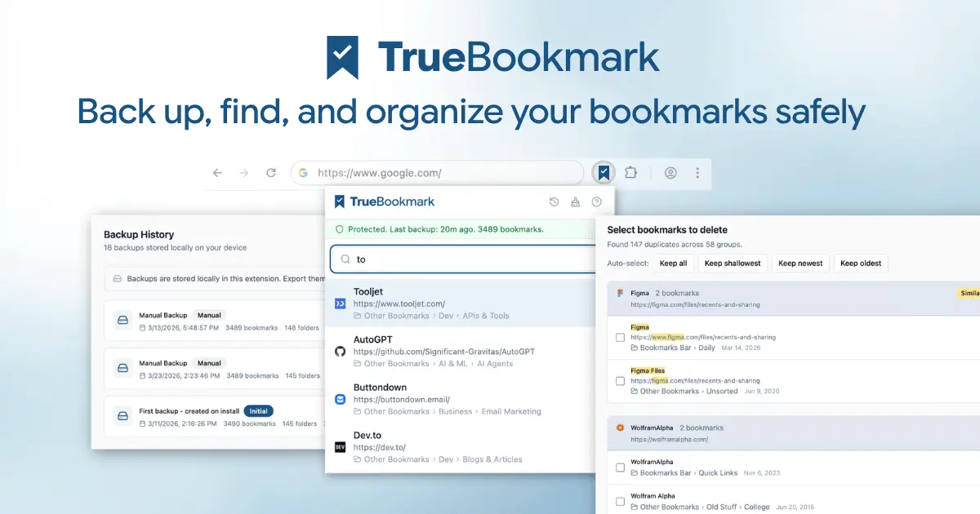Click the 'Blogs & Articles' folder path
Image resolution: width=980 pixels, height=514 pixels.
(492, 459)
